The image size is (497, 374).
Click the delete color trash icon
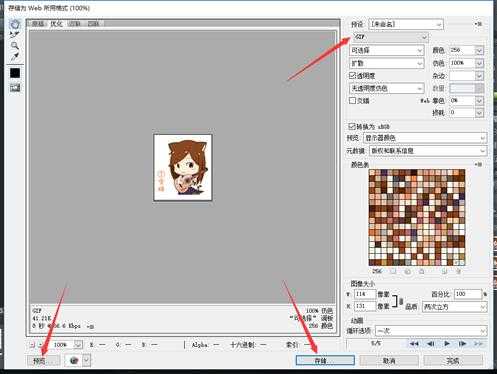[x=458, y=271]
